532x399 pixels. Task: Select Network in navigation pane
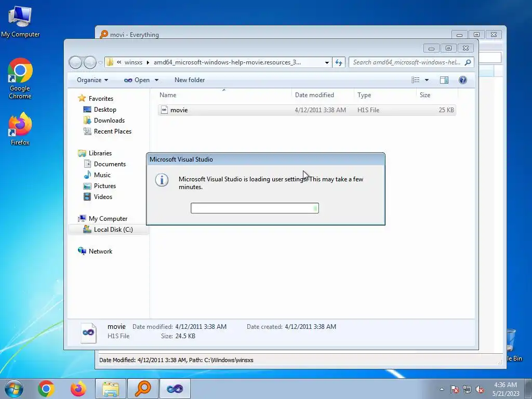coord(100,251)
